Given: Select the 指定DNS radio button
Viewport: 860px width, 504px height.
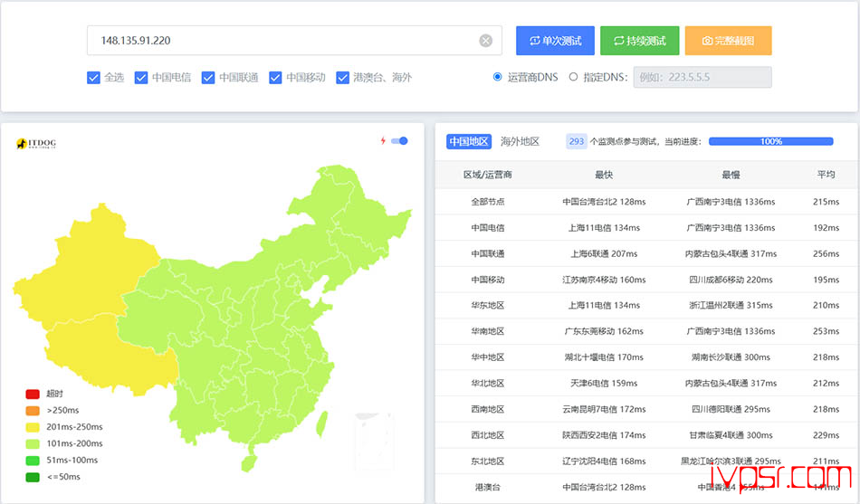Looking at the screenshot, I should coord(573,77).
